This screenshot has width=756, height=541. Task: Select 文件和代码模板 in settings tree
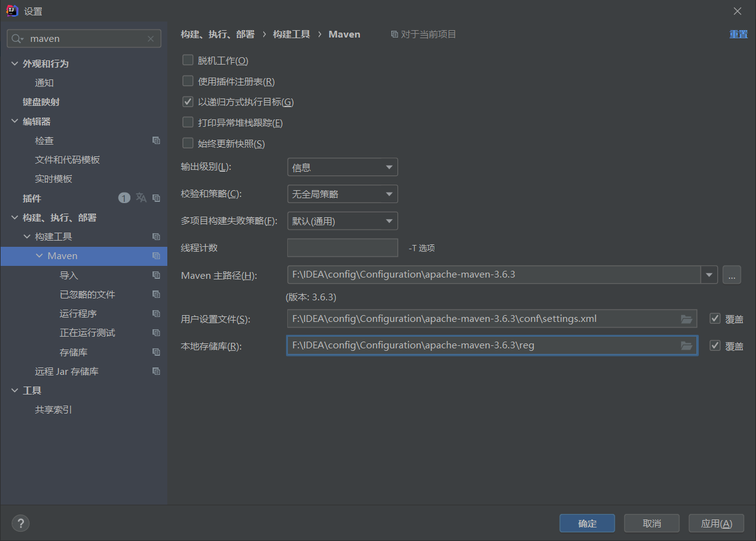coord(67,160)
